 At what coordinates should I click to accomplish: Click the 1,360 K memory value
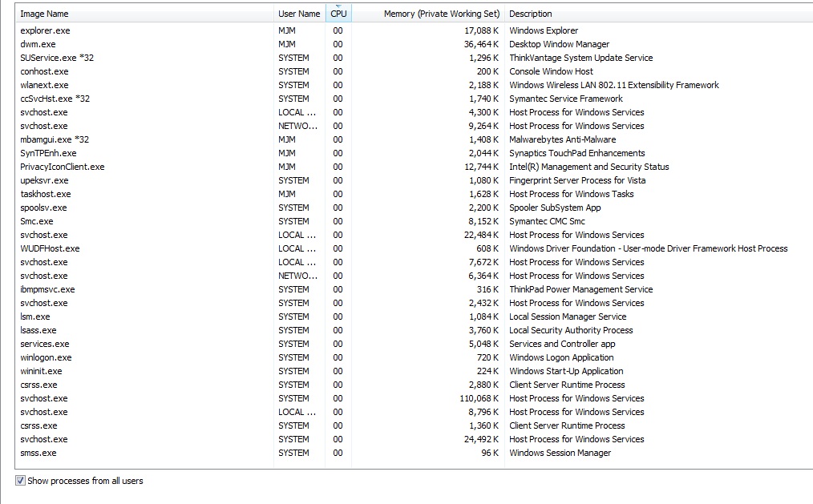pos(483,425)
